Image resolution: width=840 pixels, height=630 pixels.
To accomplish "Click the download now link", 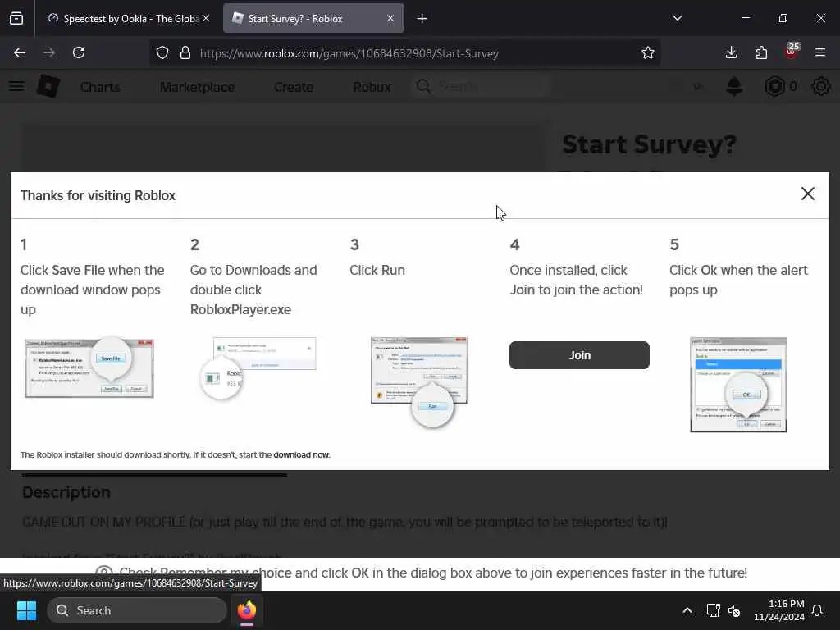I will [x=301, y=454].
